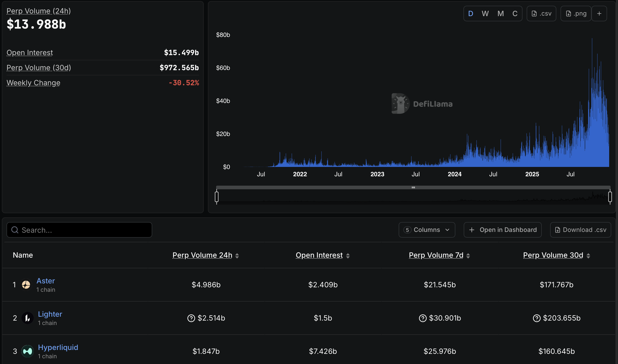Open the Columns dropdown

426,230
